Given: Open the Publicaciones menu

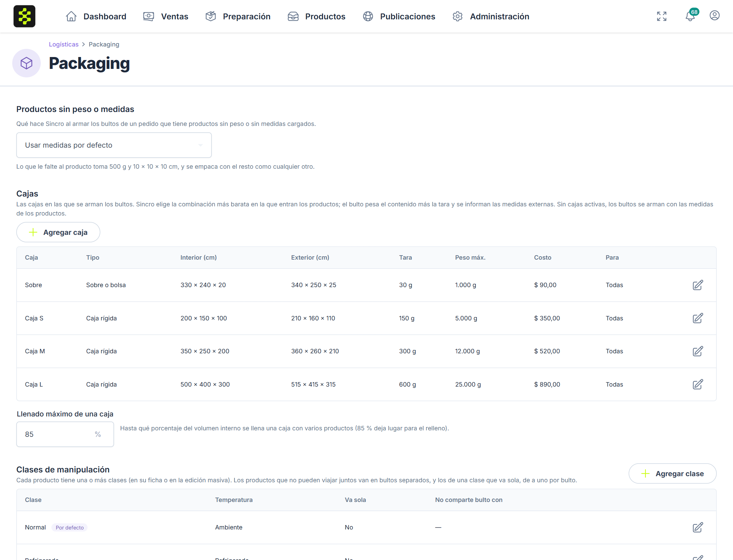Looking at the screenshot, I should point(399,16).
